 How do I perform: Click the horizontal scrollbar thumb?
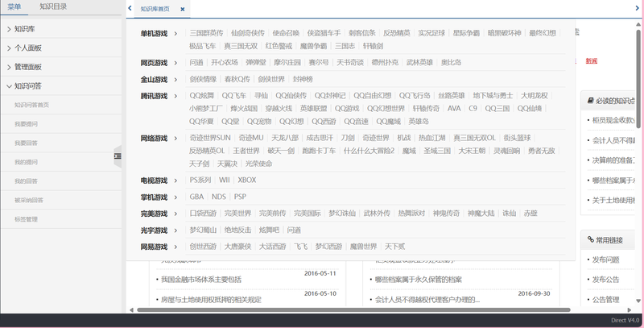pos(353,310)
